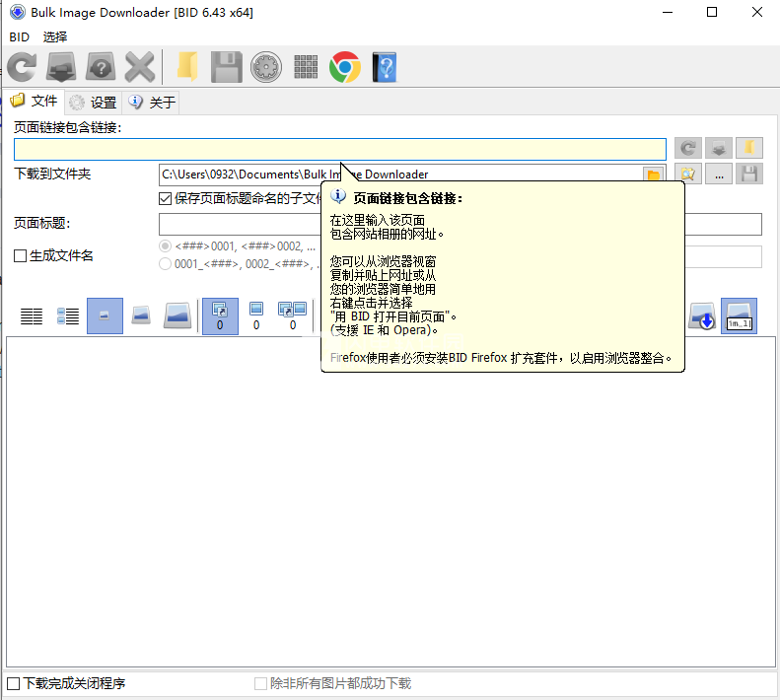Viewport: 780px width, 700px height.
Task: Open the 选择 menu
Action: click(x=54, y=36)
